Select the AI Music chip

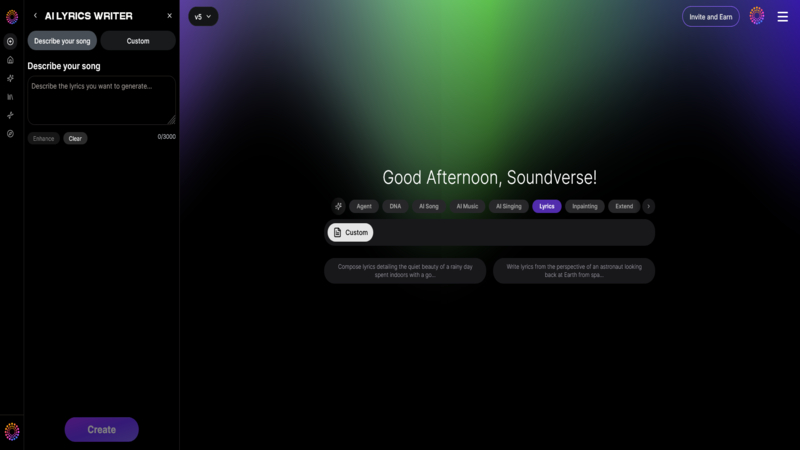(467, 206)
